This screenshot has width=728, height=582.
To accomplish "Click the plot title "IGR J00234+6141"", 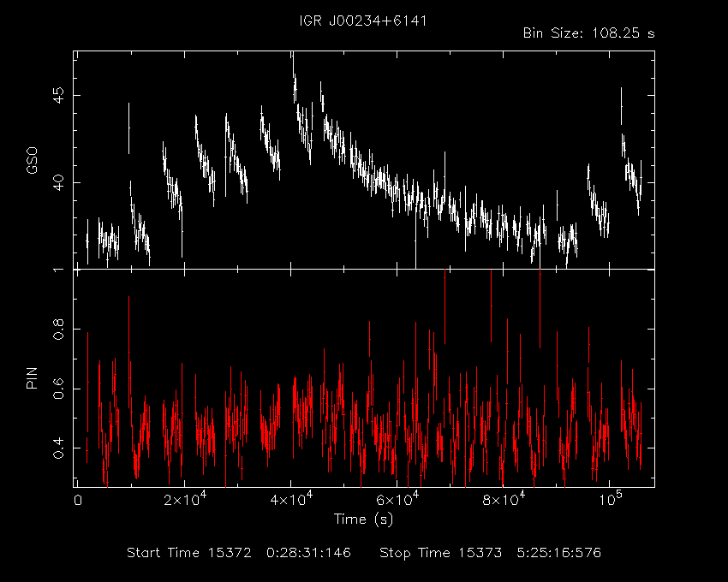I will pyautogui.click(x=363, y=21).
